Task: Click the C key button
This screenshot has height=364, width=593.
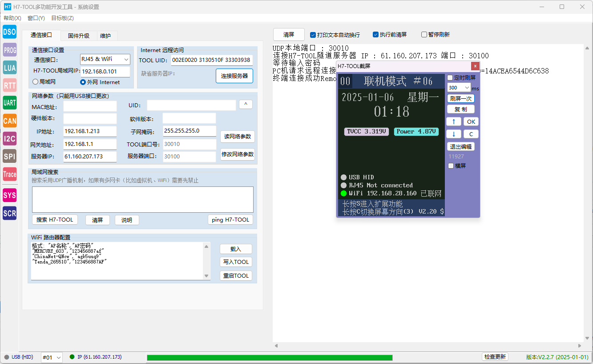Action: (471, 134)
